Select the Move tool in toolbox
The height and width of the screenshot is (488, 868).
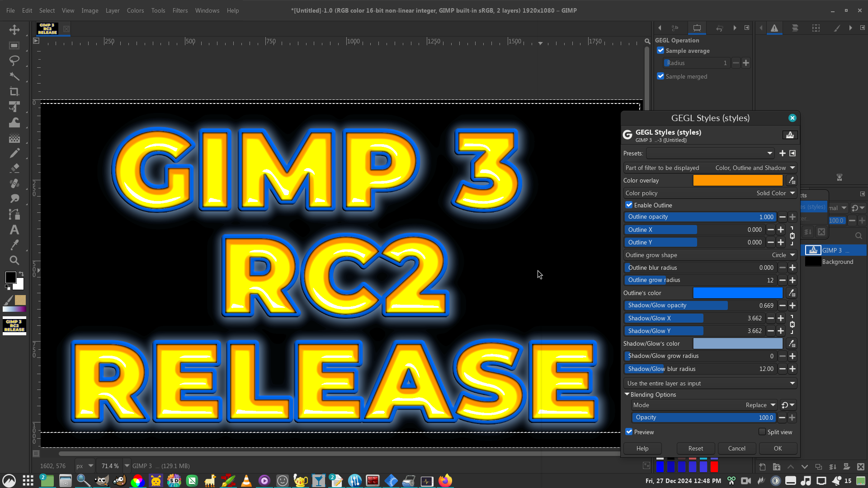point(14,30)
